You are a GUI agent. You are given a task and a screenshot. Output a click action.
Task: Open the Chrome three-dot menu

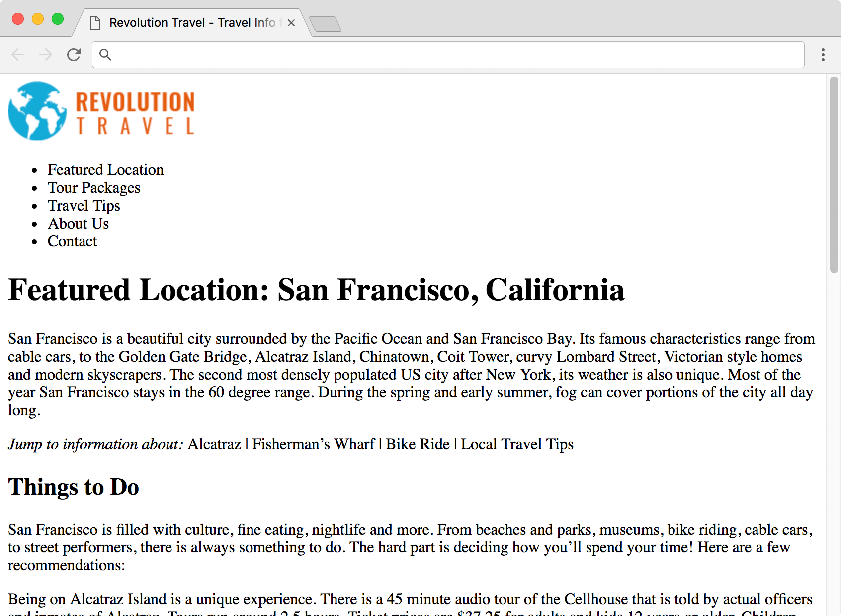[823, 55]
